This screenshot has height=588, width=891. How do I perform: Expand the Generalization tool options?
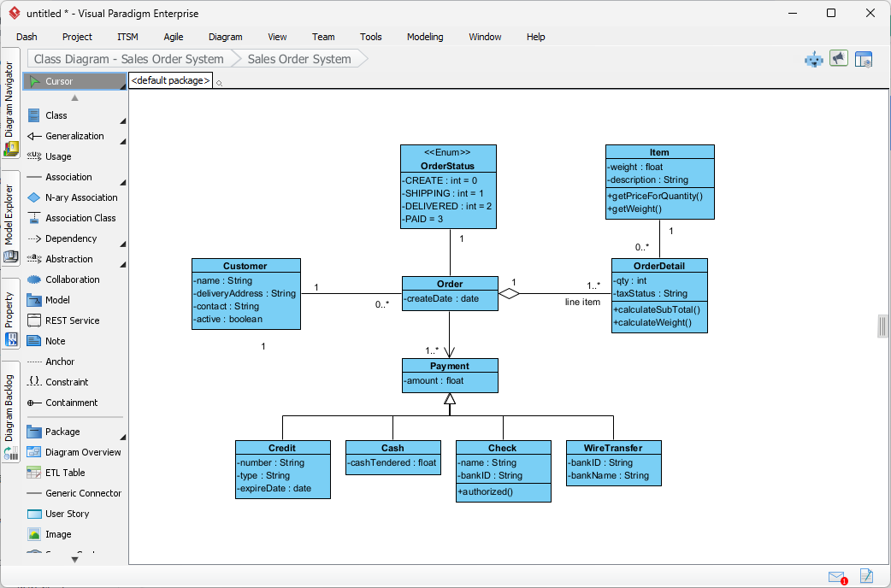point(125,141)
